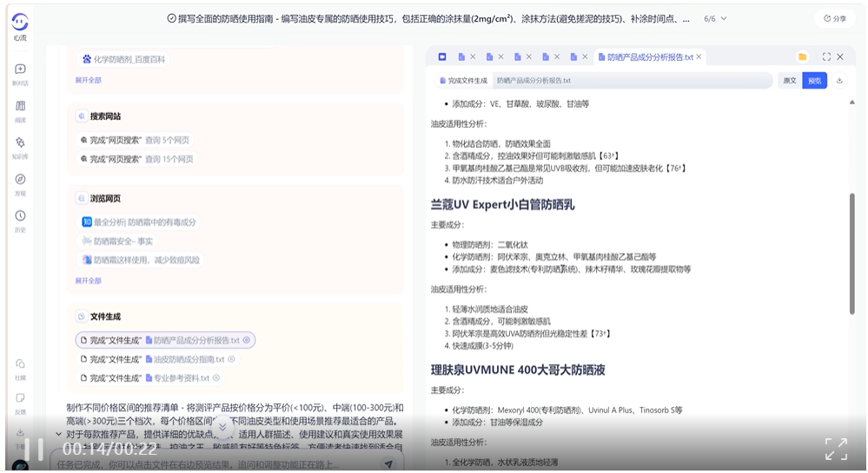
Task: Open the 历史 history clock icon
Action: [x=20, y=216]
